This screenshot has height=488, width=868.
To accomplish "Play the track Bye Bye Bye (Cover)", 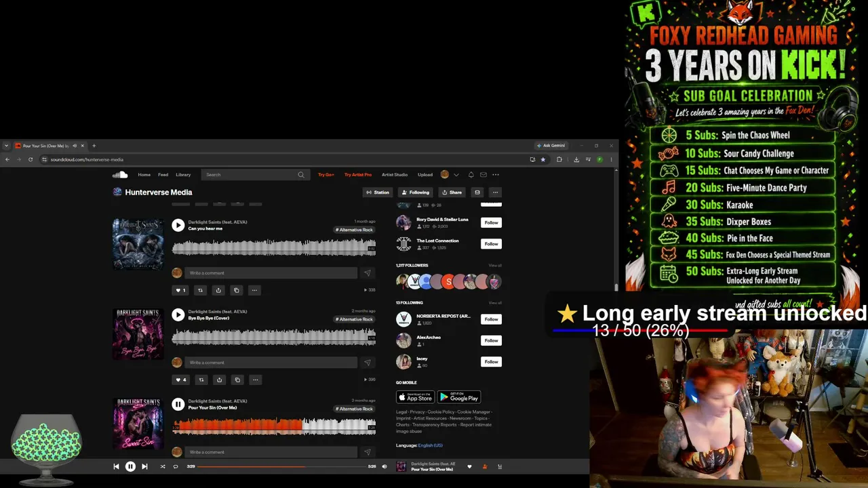I will pos(178,314).
